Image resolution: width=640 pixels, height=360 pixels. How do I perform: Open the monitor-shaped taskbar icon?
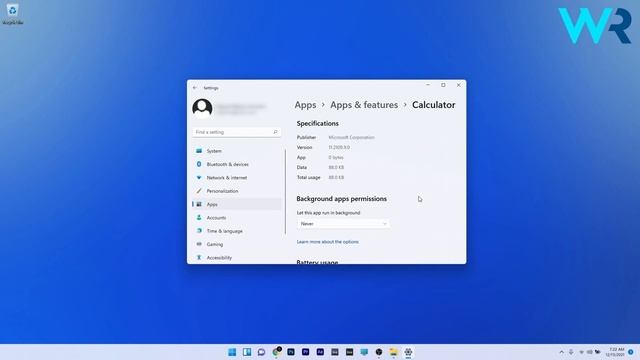pos(364,352)
